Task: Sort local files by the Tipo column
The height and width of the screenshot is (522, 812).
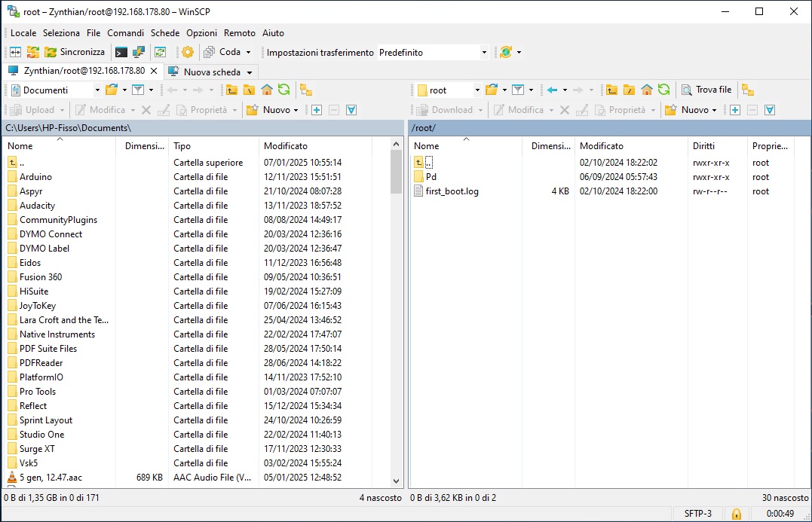Action: (213, 146)
